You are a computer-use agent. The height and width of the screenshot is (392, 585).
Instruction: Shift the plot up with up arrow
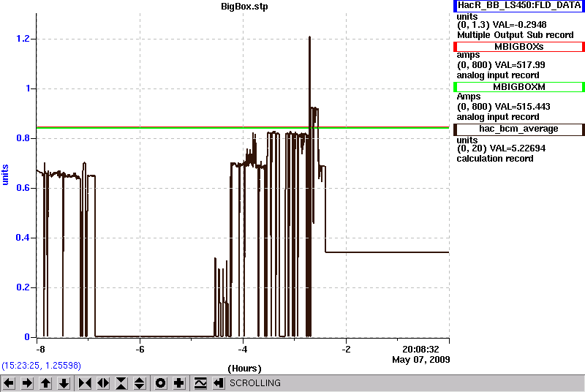tap(45, 383)
